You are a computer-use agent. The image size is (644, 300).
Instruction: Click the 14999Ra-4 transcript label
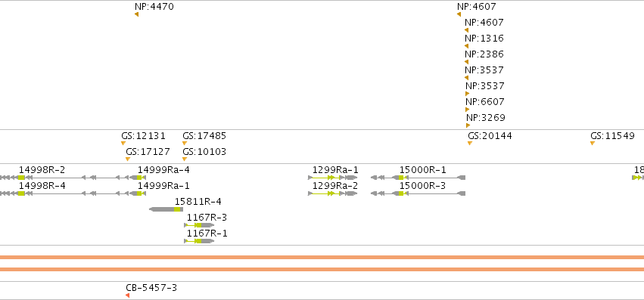tap(163, 170)
